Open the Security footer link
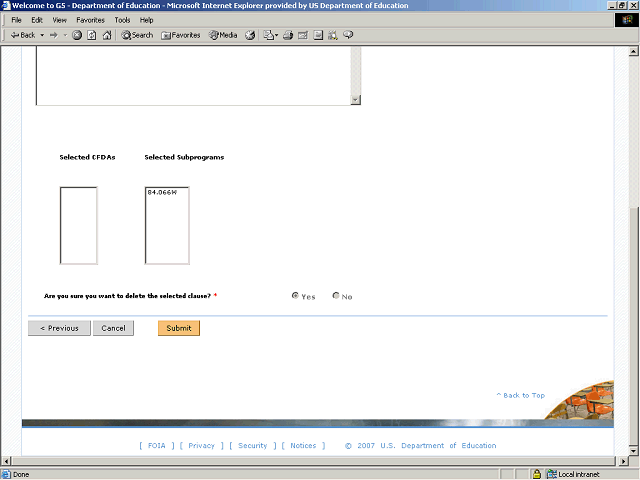Viewport: 640px width, 480px height. click(253, 446)
